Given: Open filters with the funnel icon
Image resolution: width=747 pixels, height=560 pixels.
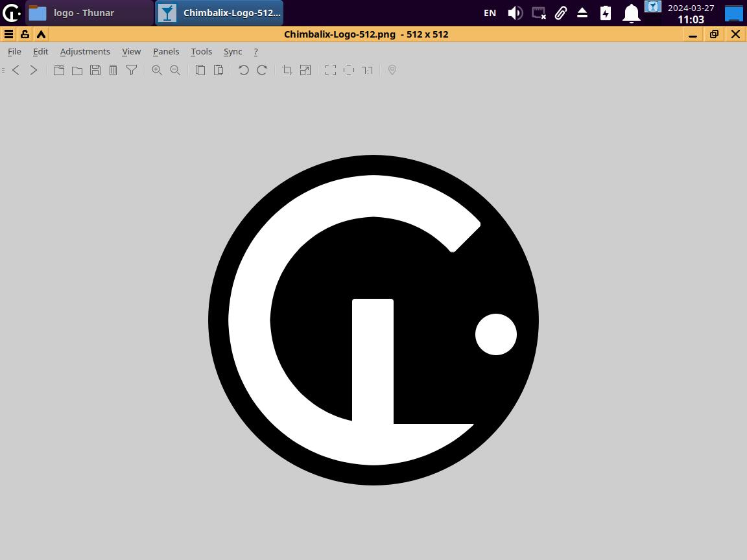Looking at the screenshot, I should (132, 70).
